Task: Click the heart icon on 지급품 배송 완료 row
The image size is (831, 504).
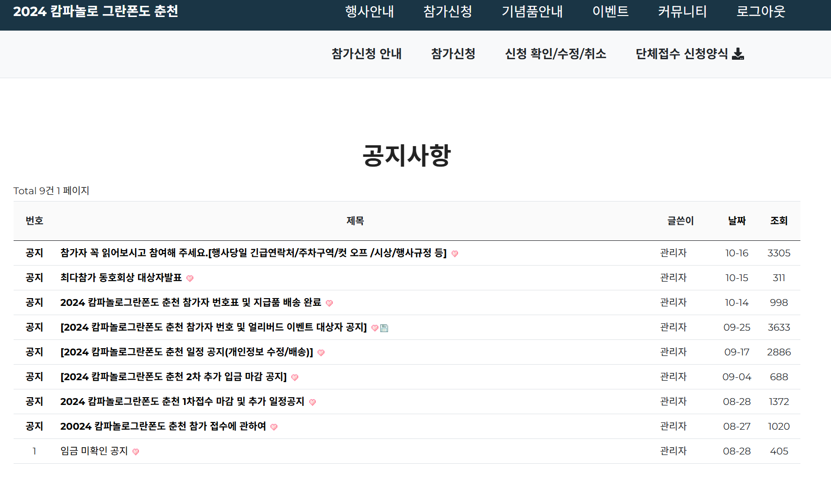Action: tap(329, 303)
